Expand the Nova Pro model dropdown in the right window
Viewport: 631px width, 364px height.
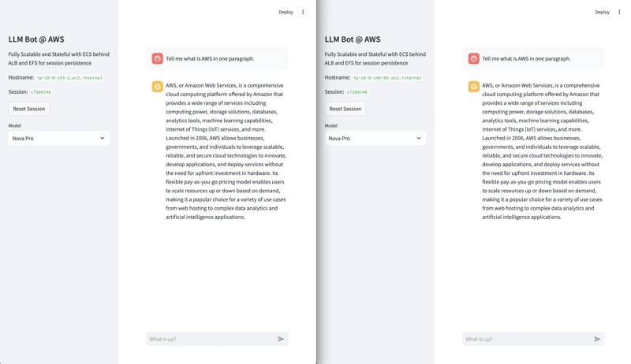375,138
